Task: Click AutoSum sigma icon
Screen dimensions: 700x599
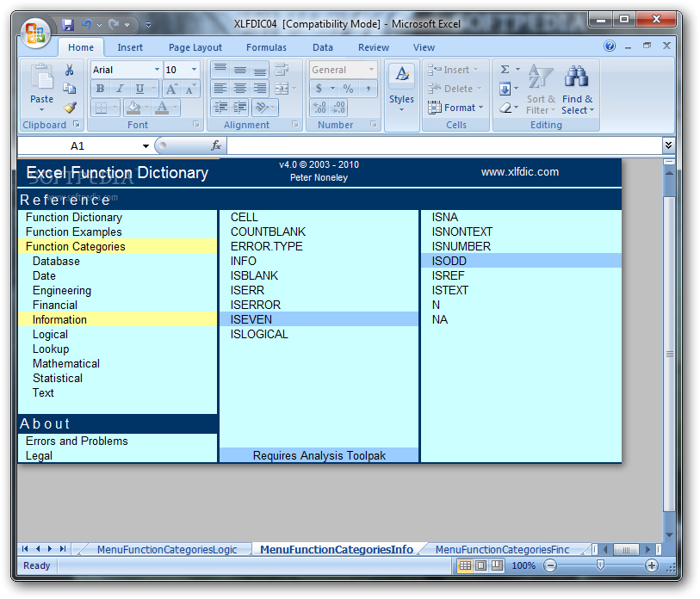Action: point(505,70)
